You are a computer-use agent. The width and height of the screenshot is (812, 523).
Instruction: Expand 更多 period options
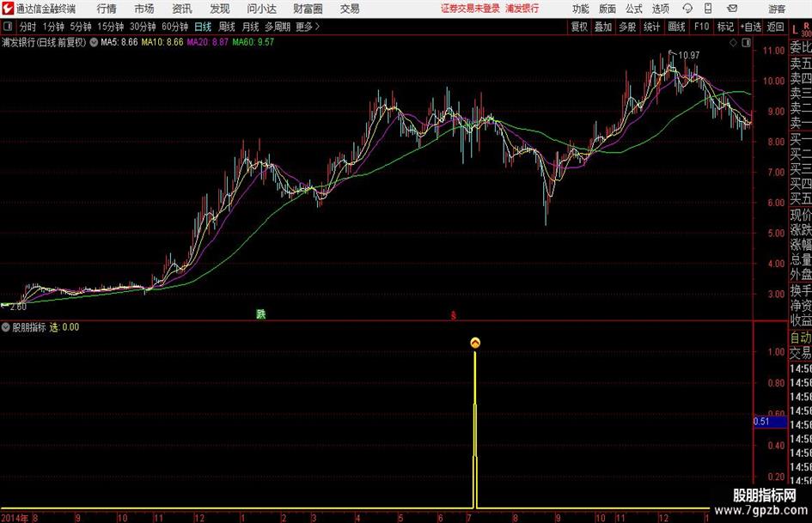click(x=308, y=27)
